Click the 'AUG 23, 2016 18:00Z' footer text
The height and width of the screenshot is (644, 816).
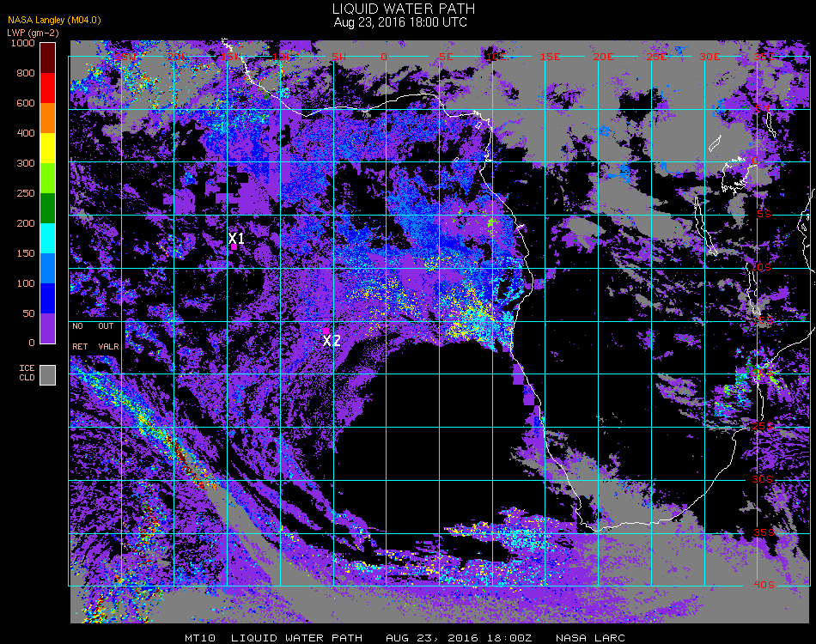pyautogui.click(x=459, y=638)
